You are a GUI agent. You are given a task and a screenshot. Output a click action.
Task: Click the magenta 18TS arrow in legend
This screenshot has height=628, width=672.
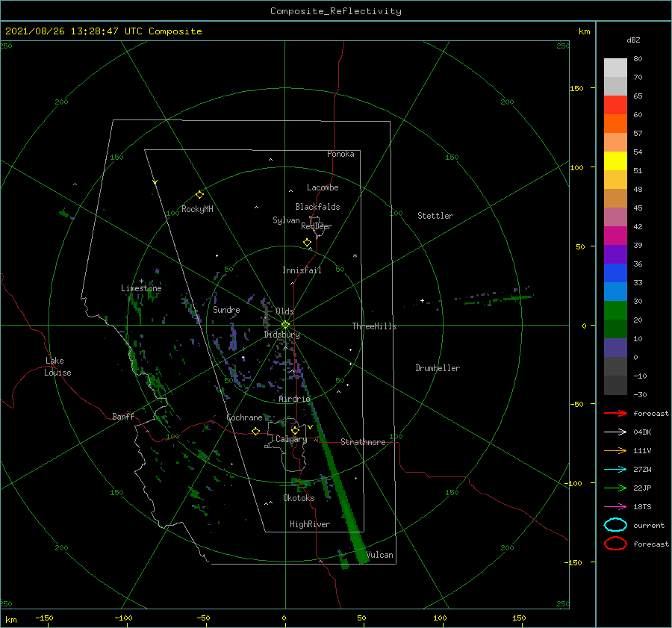click(x=615, y=507)
